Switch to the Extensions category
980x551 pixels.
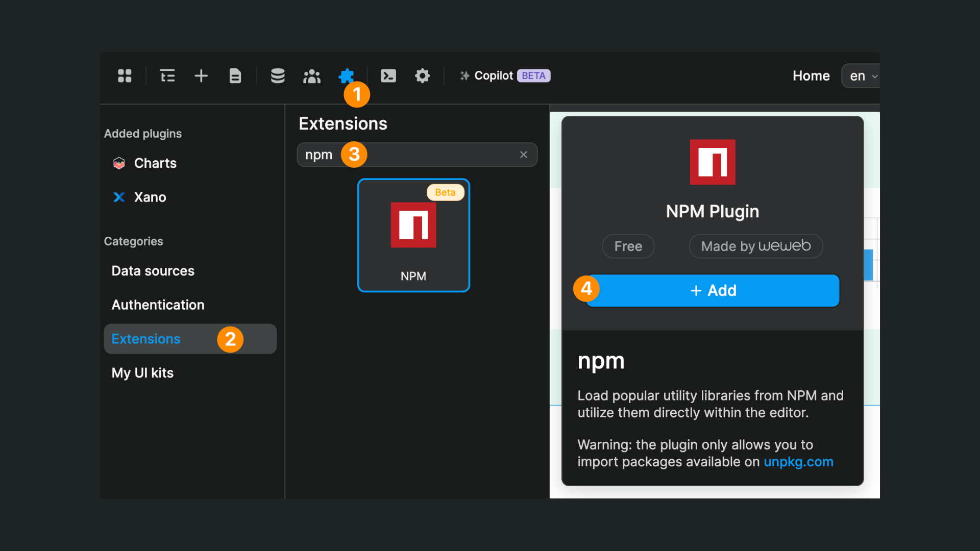[x=145, y=338]
